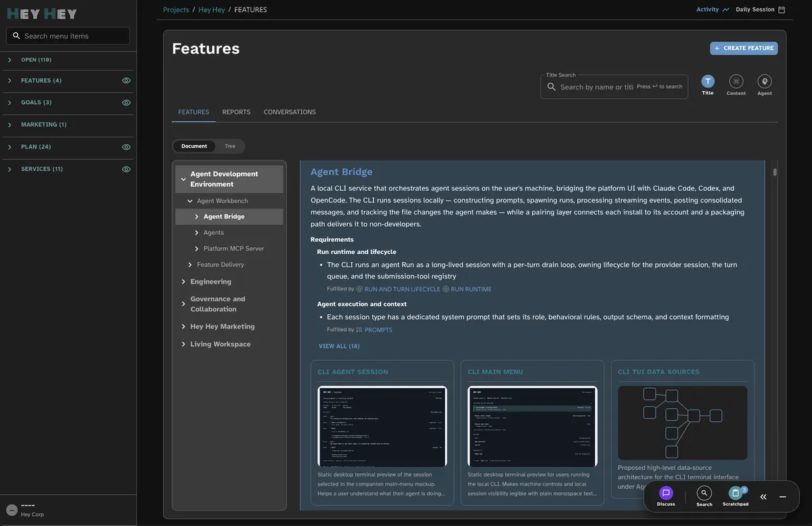
Task: Open the Daily Session calendar icon
Action: tap(782, 9)
